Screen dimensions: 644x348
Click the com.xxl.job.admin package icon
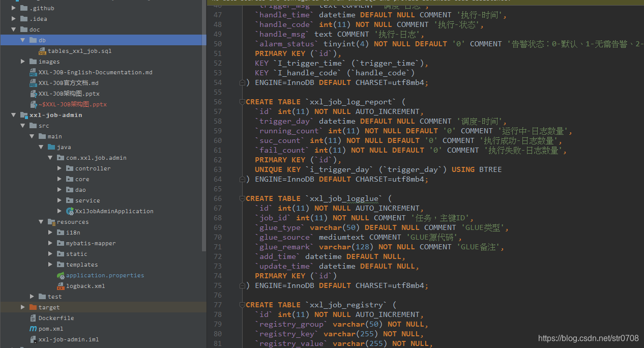point(61,158)
